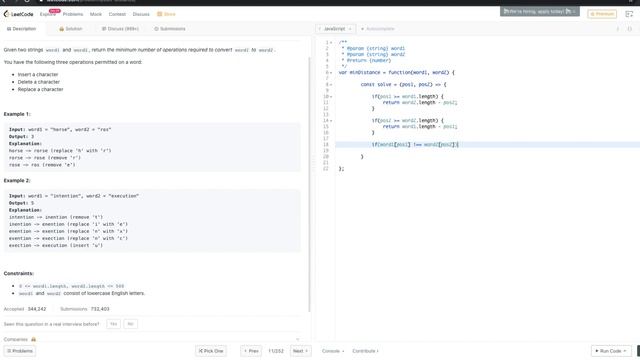
Task: Click the 'Example 1:' heading
Action: [x=17, y=114]
